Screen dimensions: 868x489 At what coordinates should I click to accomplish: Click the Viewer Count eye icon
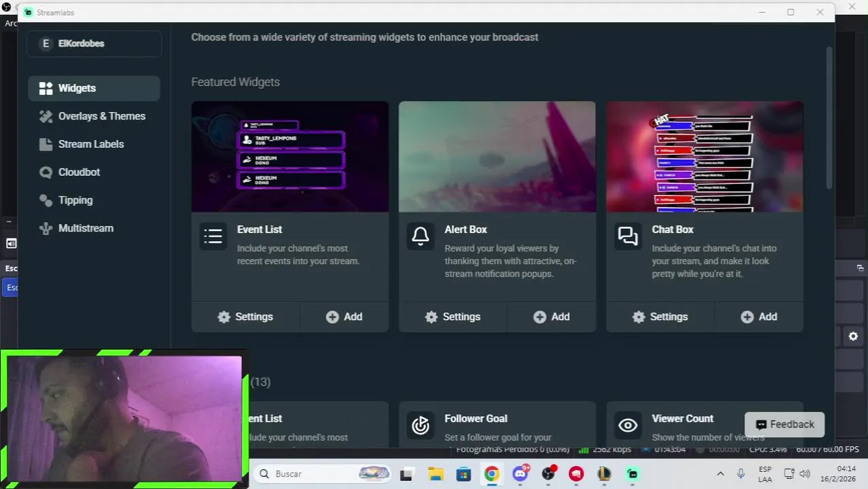(x=628, y=425)
